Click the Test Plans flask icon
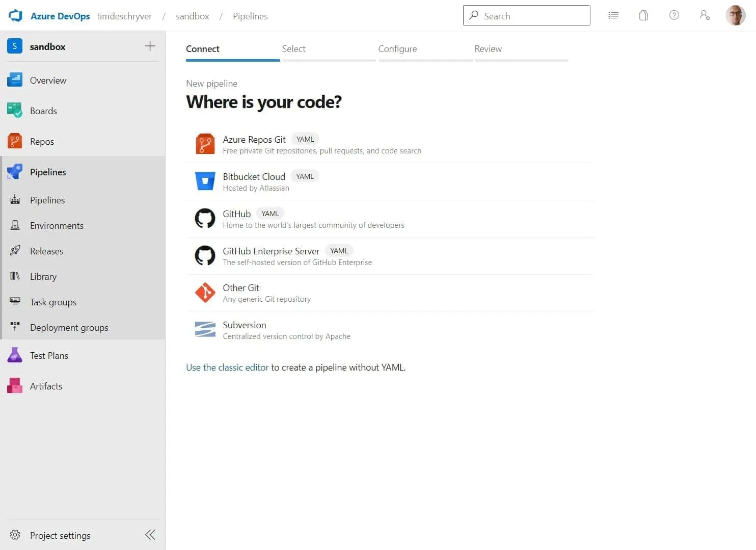The image size is (756, 550). click(15, 355)
